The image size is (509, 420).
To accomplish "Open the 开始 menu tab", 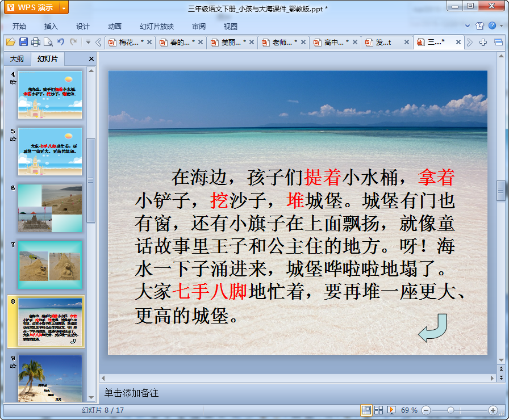I will (x=19, y=26).
